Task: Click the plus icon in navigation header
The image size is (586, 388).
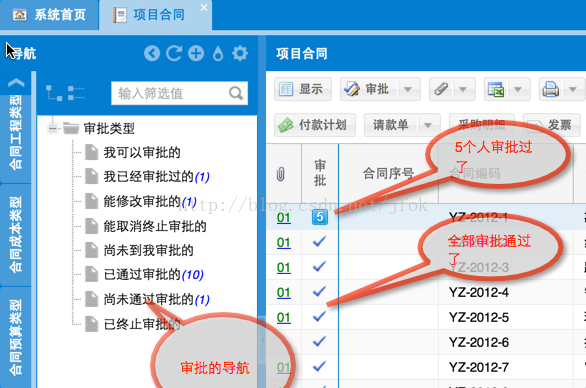Action: [196, 53]
